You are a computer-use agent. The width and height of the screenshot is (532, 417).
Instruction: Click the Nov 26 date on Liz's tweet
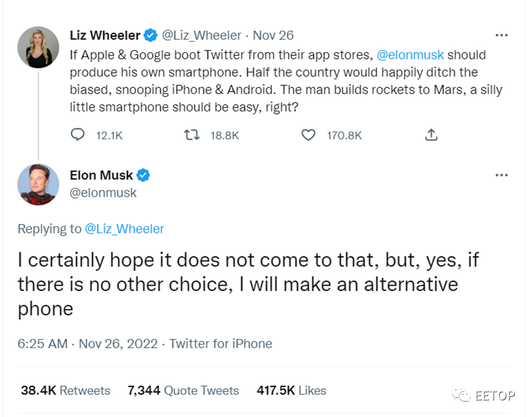point(274,35)
